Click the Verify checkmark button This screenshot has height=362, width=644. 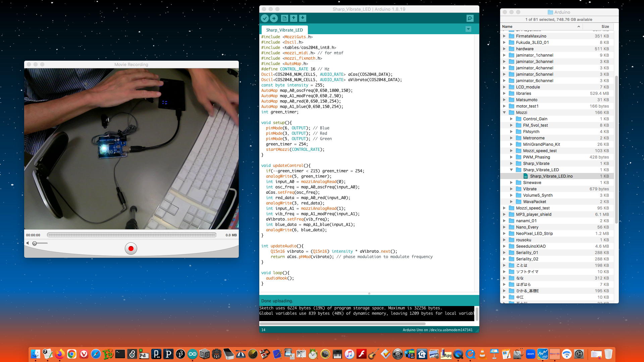[x=265, y=18]
